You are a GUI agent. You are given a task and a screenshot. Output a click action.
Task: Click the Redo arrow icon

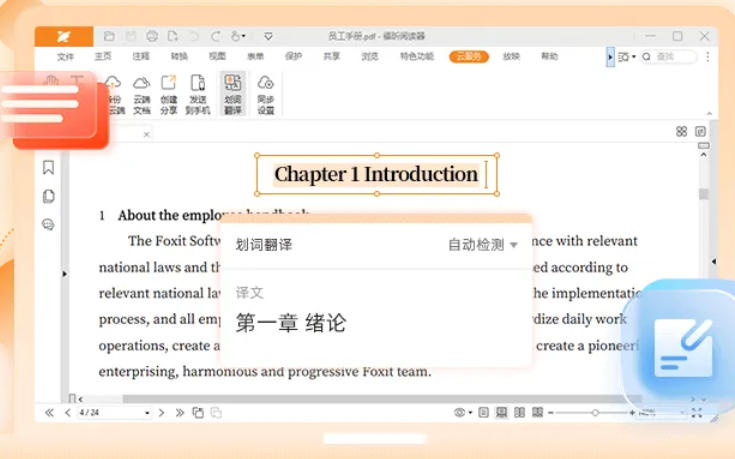point(216,36)
